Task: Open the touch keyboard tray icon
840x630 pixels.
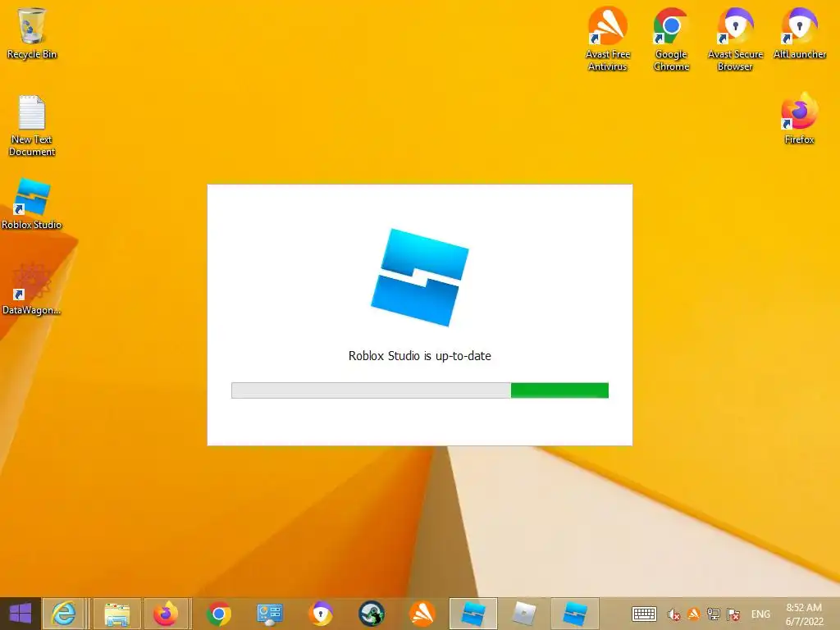Action: [644, 614]
